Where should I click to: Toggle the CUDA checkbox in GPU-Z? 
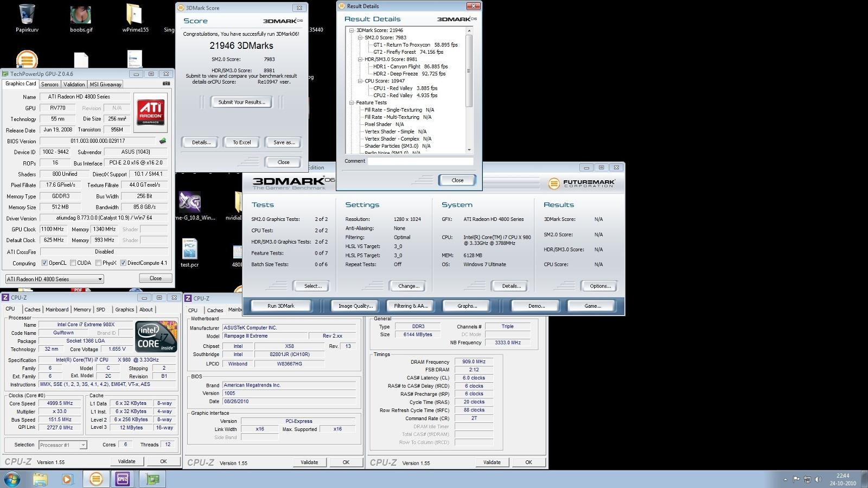coord(73,263)
